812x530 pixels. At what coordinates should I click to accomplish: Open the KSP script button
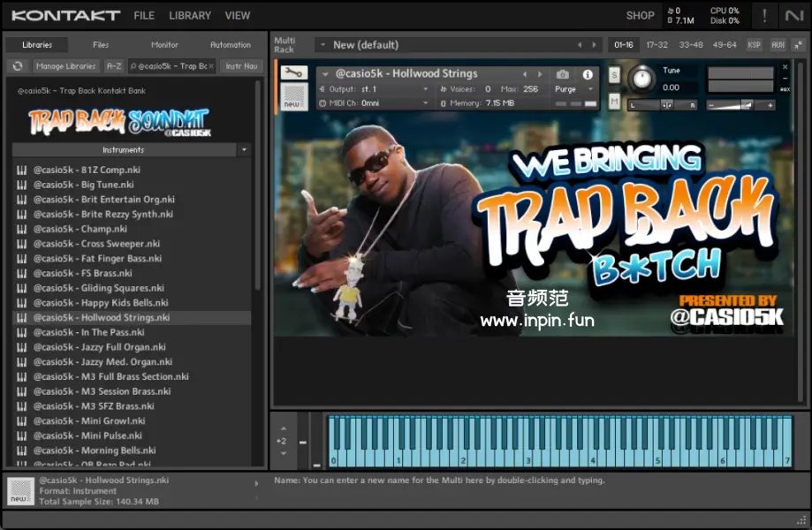[x=754, y=45]
